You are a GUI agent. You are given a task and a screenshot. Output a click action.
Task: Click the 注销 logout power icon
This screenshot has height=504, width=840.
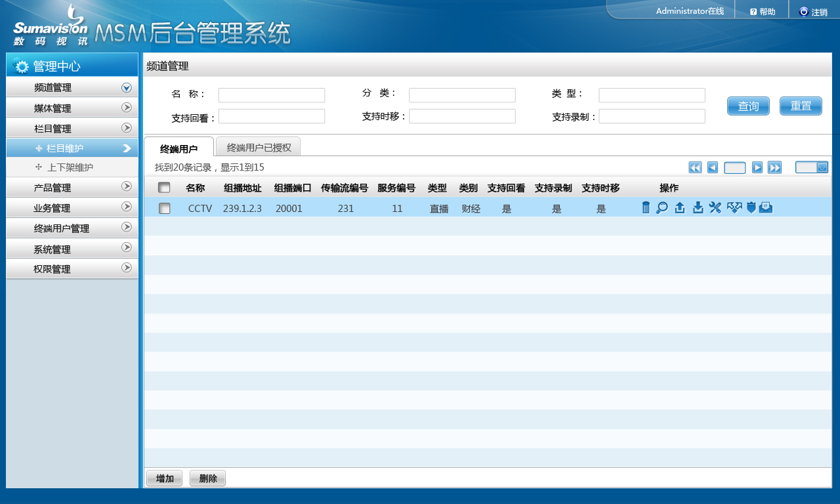tap(803, 11)
